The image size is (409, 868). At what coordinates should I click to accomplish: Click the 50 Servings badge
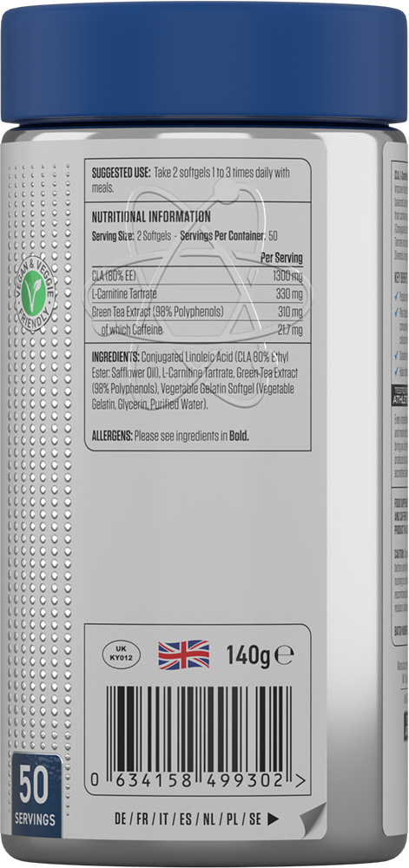tap(35, 796)
